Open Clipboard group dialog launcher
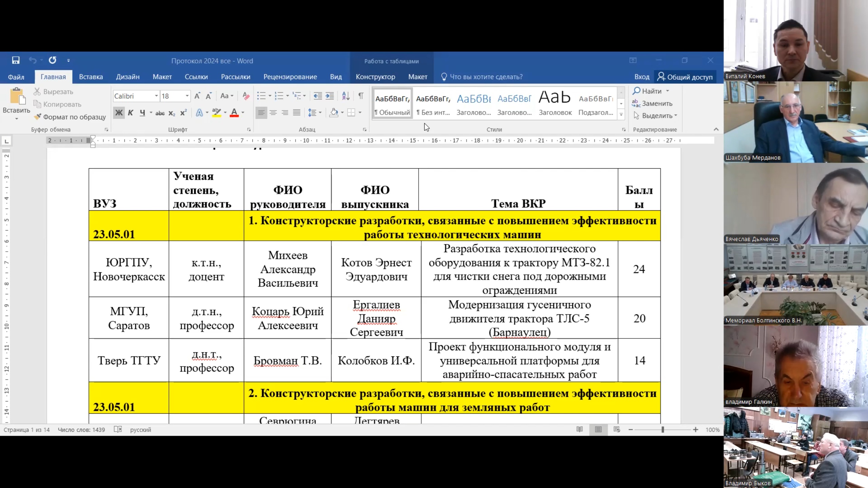 (x=107, y=130)
